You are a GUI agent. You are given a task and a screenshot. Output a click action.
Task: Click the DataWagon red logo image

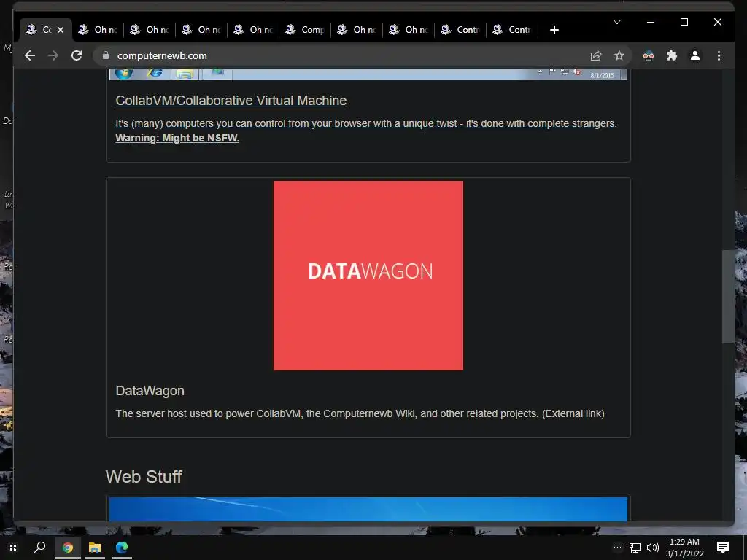(368, 275)
